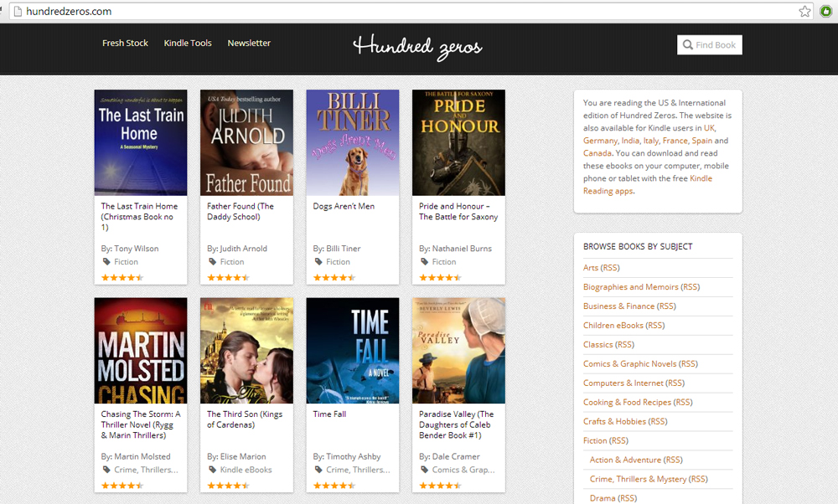Viewport: 838px width, 504px height.
Task: Open the UK edition link
Action: coord(709,127)
